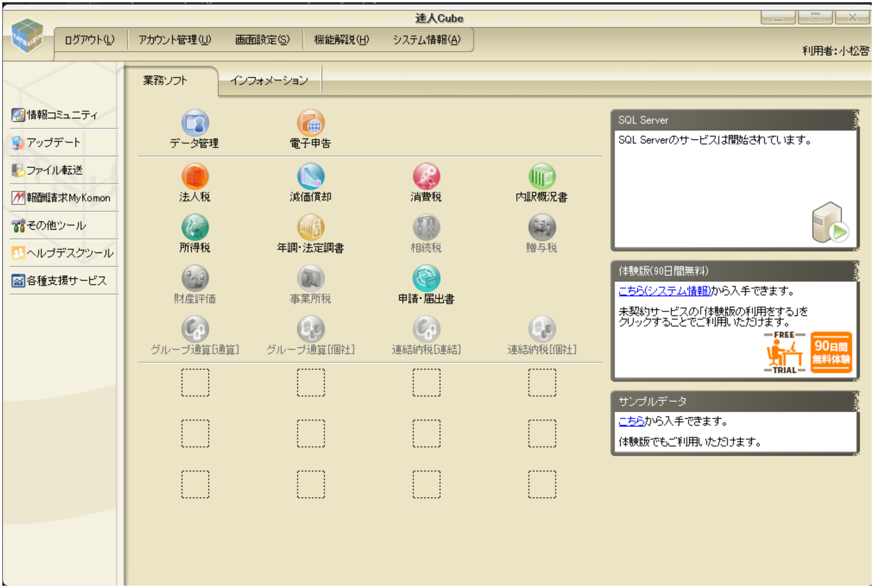
Task: Click the SQL Server service status icon
Action: tap(830, 223)
